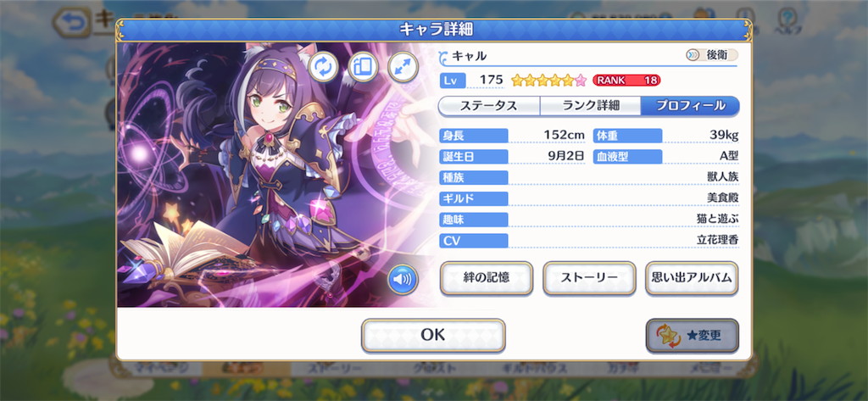Confirm with the OK button
The image size is (868, 401).
click(x=433, y=335)
